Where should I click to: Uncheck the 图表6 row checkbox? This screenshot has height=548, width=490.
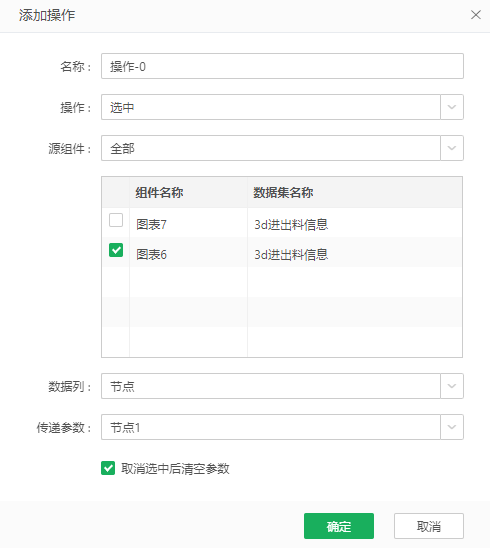pyautogui.click(x=116, y=250)
